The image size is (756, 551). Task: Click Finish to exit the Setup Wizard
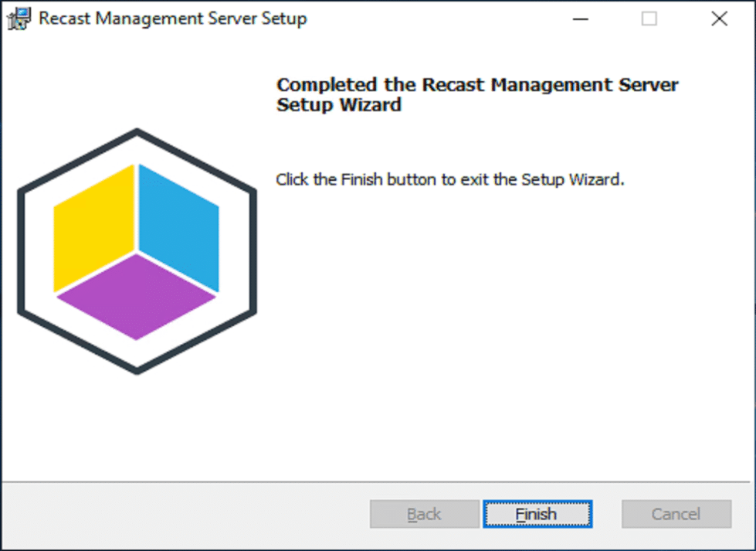coord(537,514)
